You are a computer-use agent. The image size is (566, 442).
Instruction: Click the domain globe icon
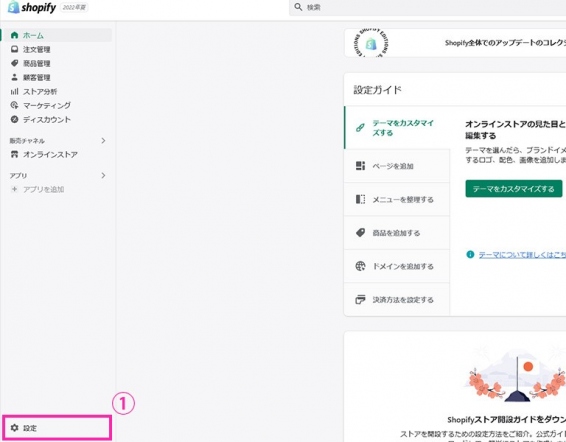pyautogui.click(x=360, y=266)
